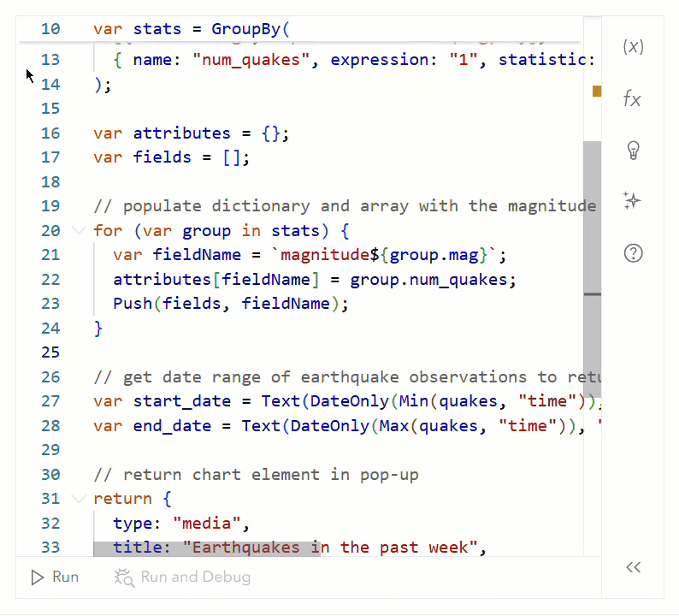Click the ');' on line 14

click(x=103, y=85)
